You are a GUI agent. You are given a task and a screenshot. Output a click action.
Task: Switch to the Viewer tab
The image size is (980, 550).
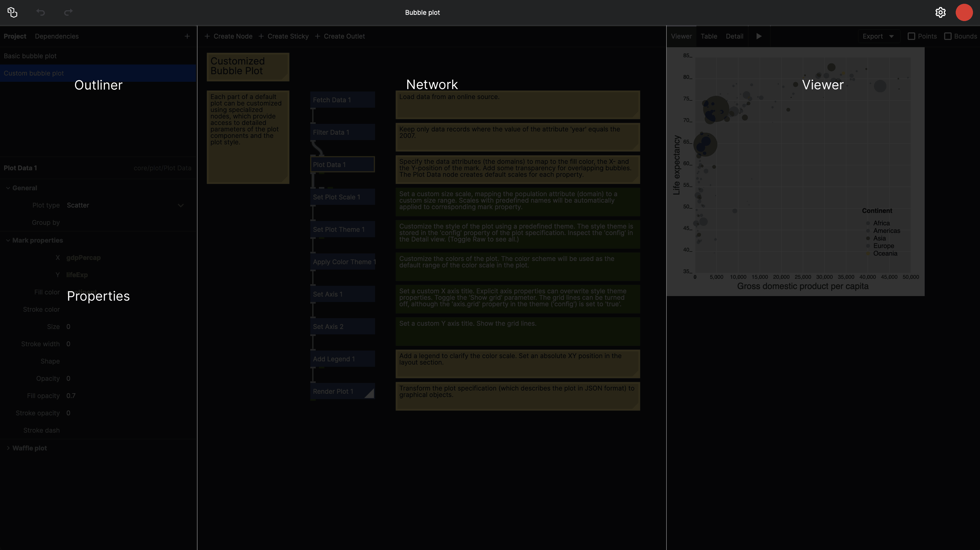click(681, 36)
